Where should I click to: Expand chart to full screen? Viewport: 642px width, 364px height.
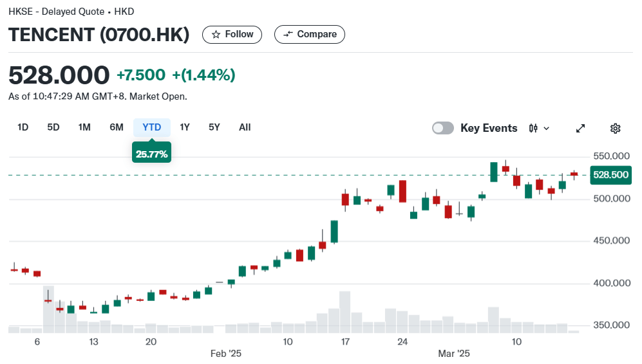581,129
